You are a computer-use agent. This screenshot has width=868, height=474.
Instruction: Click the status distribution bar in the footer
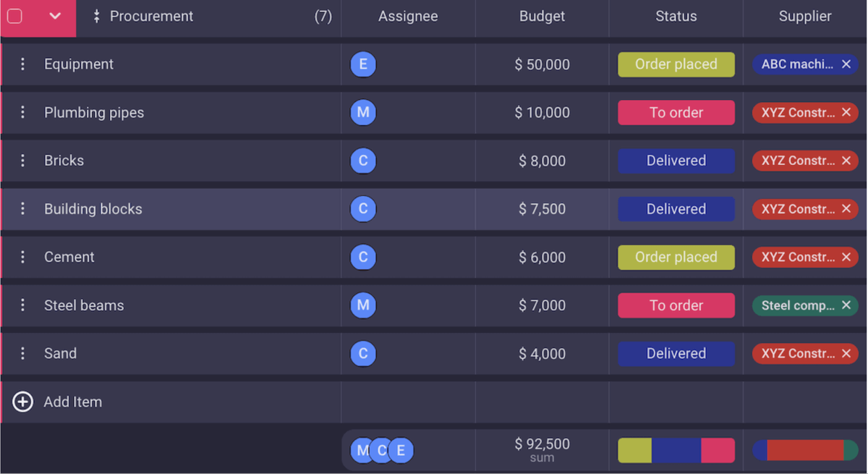[676, 449]
